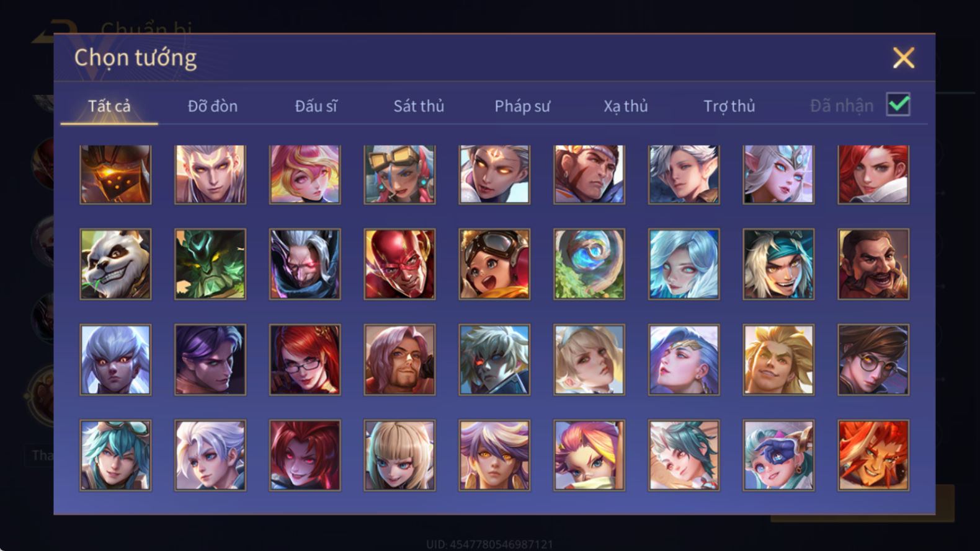Open the Sát thủ tab
980x551 pixels.
[419, 106]
